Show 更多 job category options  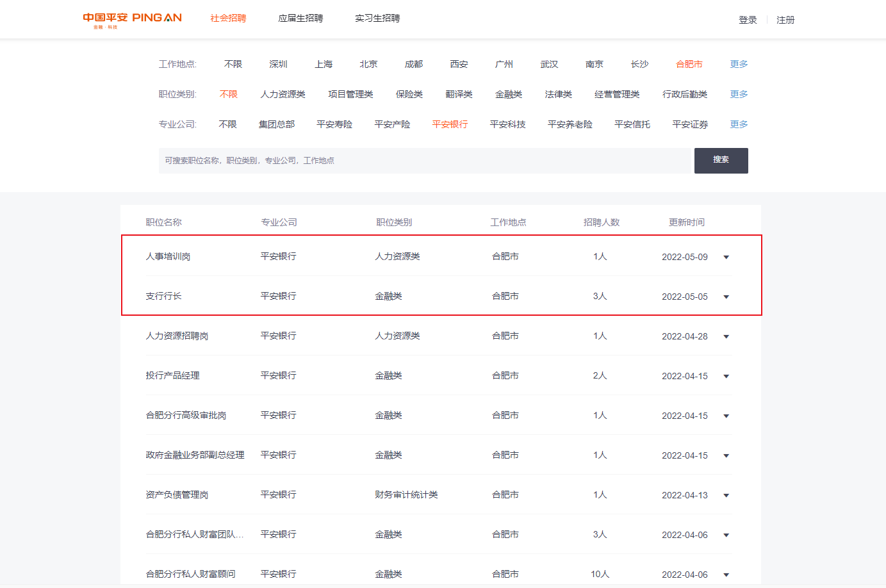[739, 94]
